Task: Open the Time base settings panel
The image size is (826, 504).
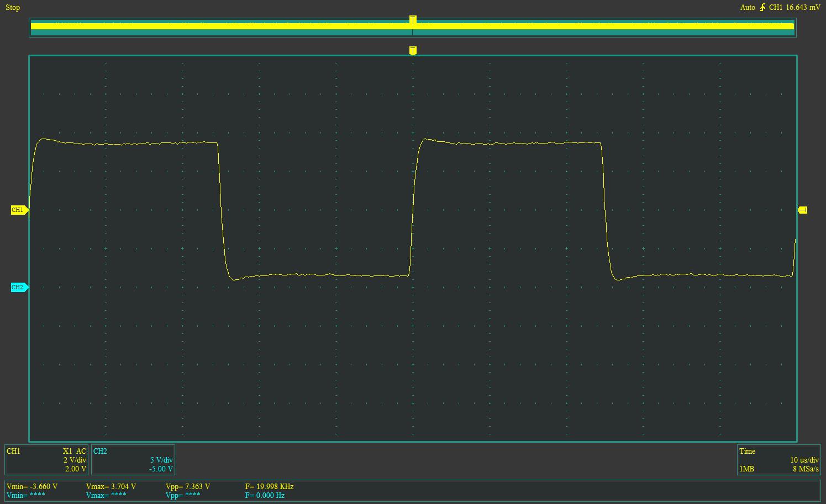Action: click(778, 460)
